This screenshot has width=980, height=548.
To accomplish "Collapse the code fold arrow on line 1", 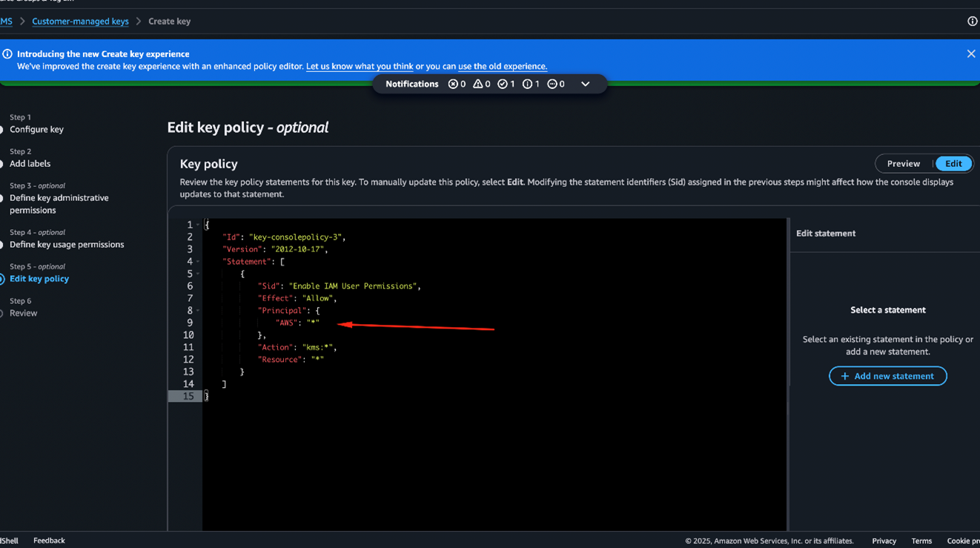I will pos(198,225).
